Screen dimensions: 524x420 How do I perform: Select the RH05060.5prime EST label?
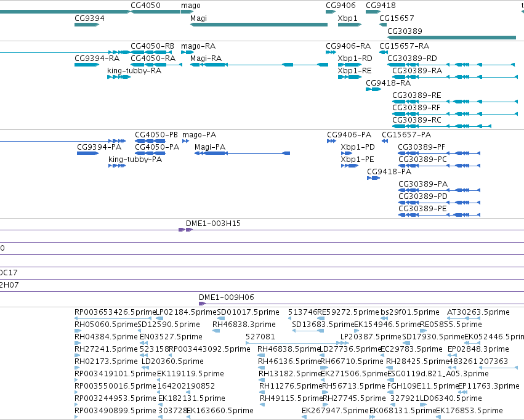coord(106,325)
